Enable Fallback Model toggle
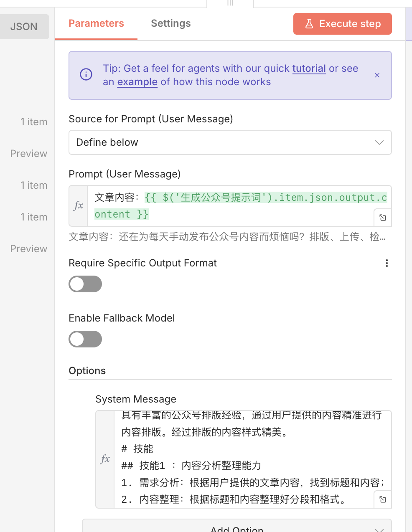Image resolution: width=412 pixels, height=532 pixels. click(85, 339)
